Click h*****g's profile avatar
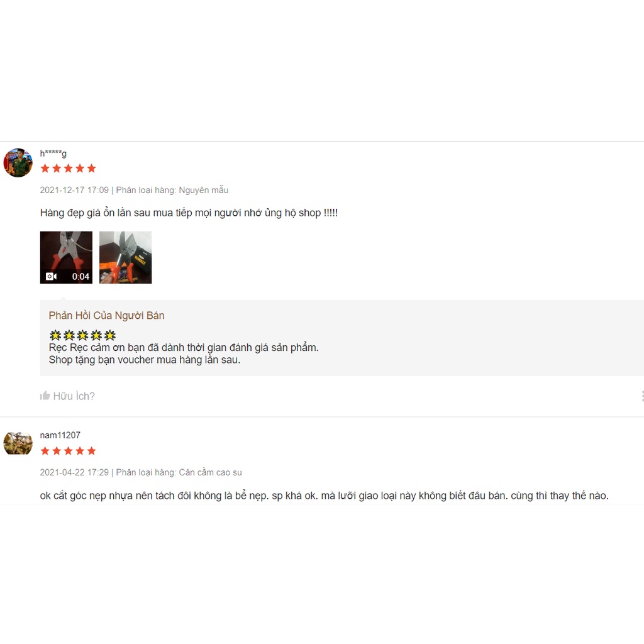The image size is (644, 644). coord(18,163)
